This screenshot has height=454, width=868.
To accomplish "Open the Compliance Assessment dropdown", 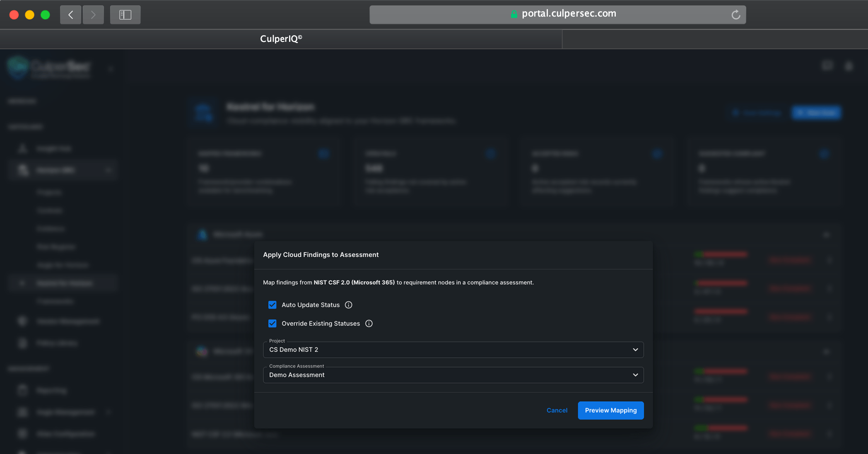I will [453, 375].
